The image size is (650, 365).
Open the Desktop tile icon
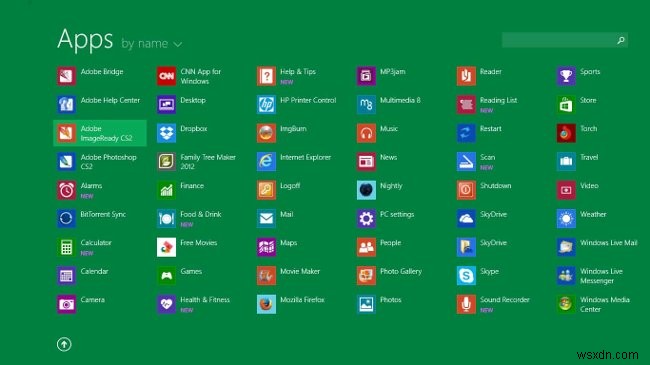(x=166, y=105)
